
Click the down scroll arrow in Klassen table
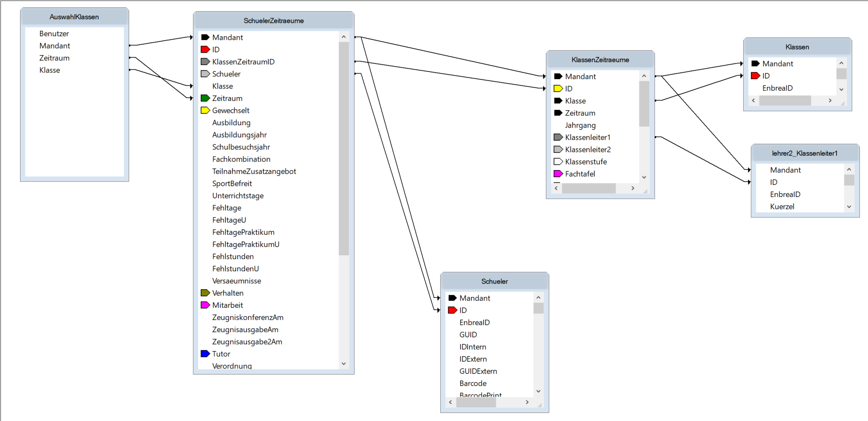841,89
